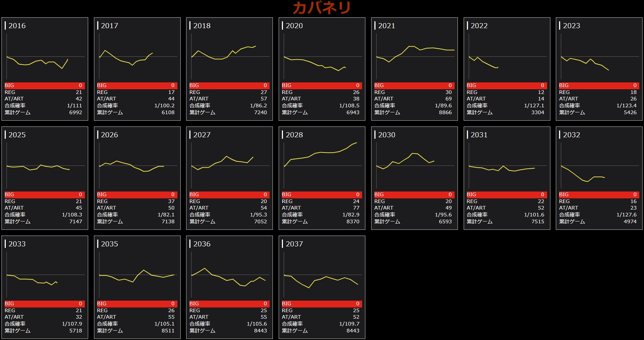Screen dimensions: 644x340
Task: Open machine 2036 slump graph
Action: click(x=230, y=275)
